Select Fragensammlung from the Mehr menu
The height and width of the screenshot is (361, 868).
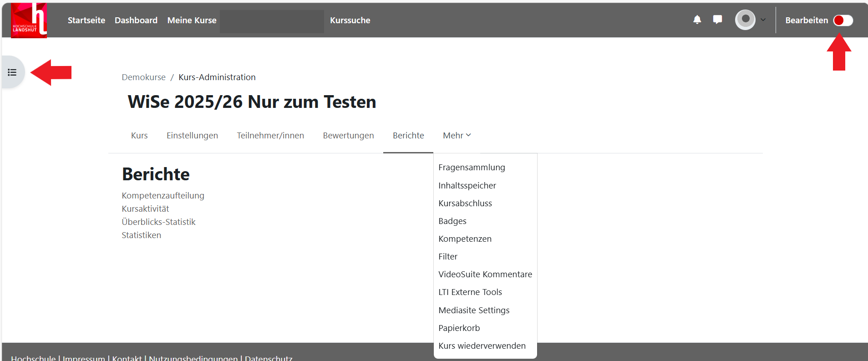472,167
